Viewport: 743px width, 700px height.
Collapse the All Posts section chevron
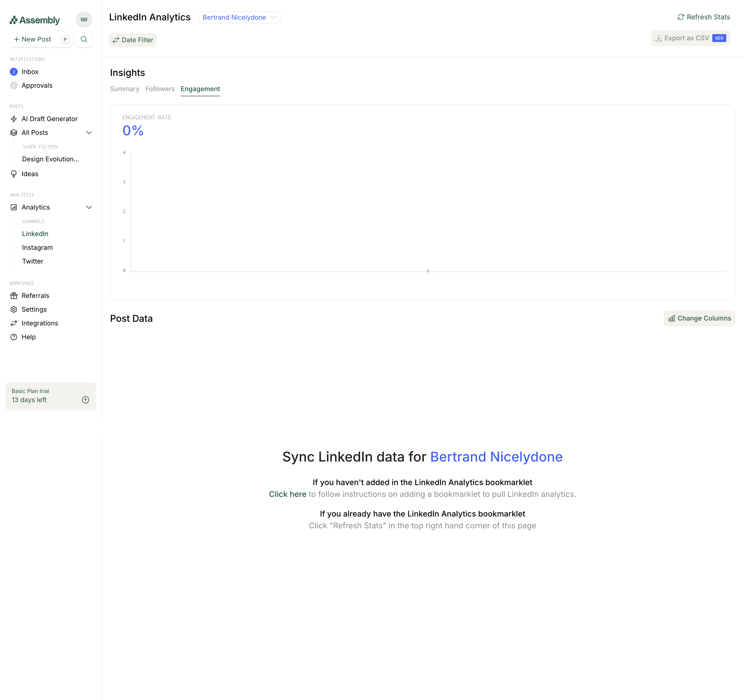click(89, 133)
